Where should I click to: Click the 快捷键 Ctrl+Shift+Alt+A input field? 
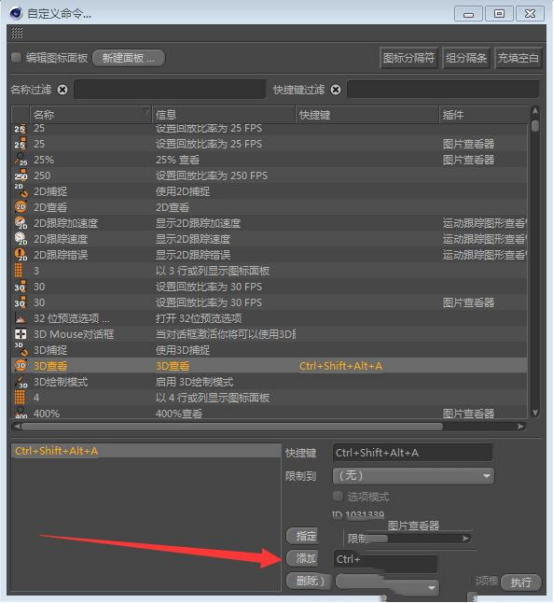point(413,453)
